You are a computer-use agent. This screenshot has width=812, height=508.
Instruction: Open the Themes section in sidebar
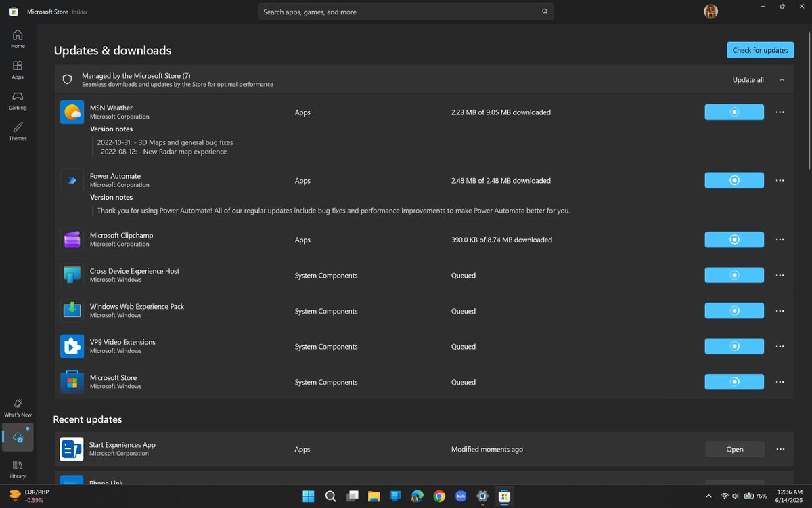[18, 131]
